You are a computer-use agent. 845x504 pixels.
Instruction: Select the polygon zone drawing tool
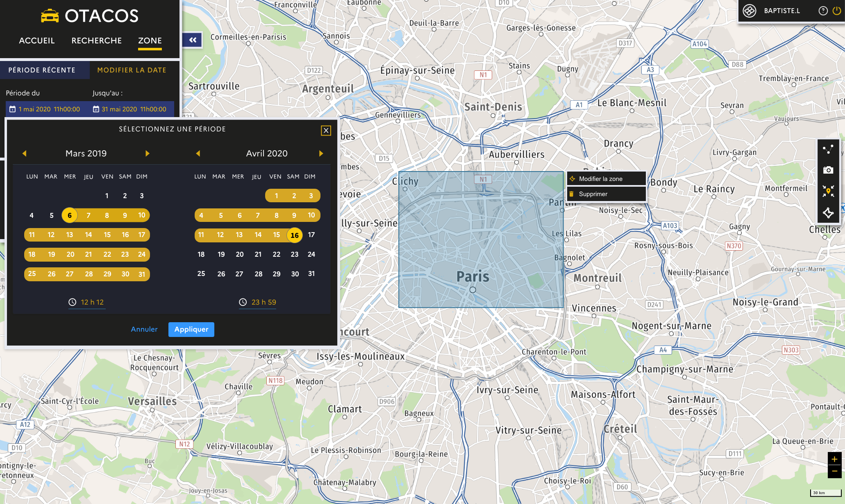click(828, 213)
